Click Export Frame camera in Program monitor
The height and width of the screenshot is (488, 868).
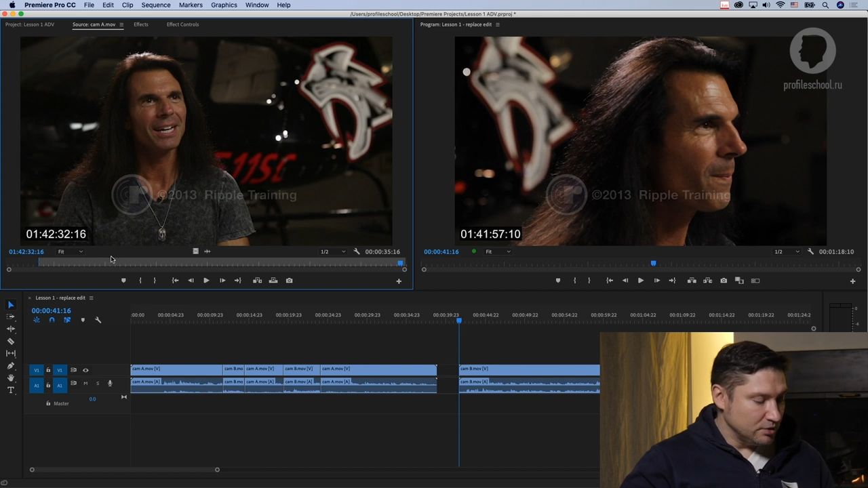(x=724, y=281)
